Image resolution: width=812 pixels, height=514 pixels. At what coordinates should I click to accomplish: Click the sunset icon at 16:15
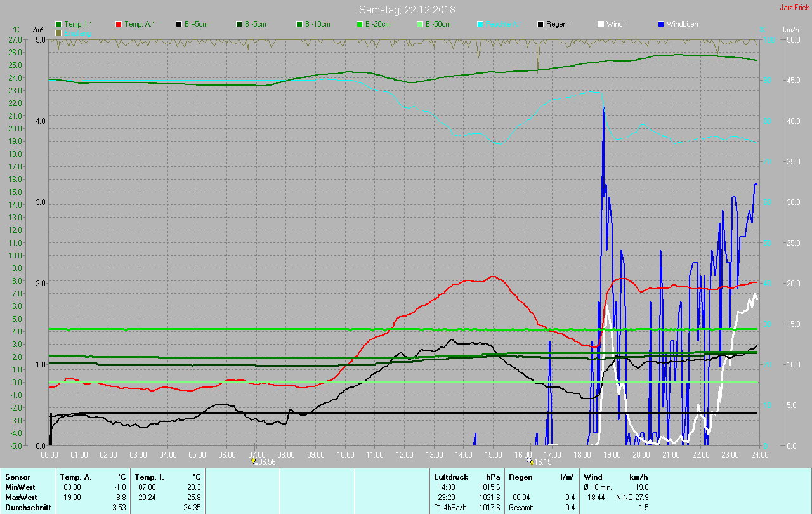point(530,461)
